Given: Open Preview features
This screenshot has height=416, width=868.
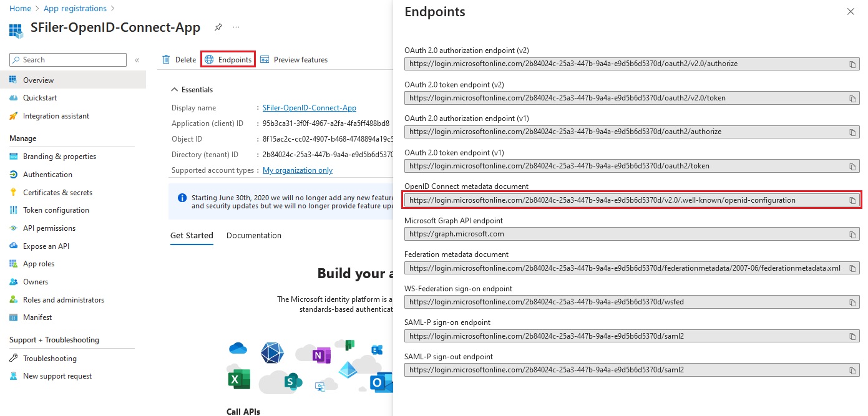Looking at the screenshot, I should point(294,60).
